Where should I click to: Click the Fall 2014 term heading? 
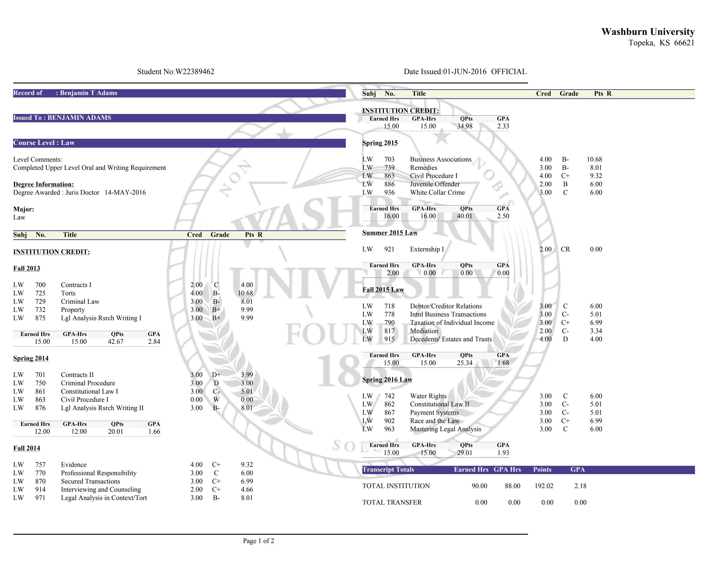click(27, 448)
